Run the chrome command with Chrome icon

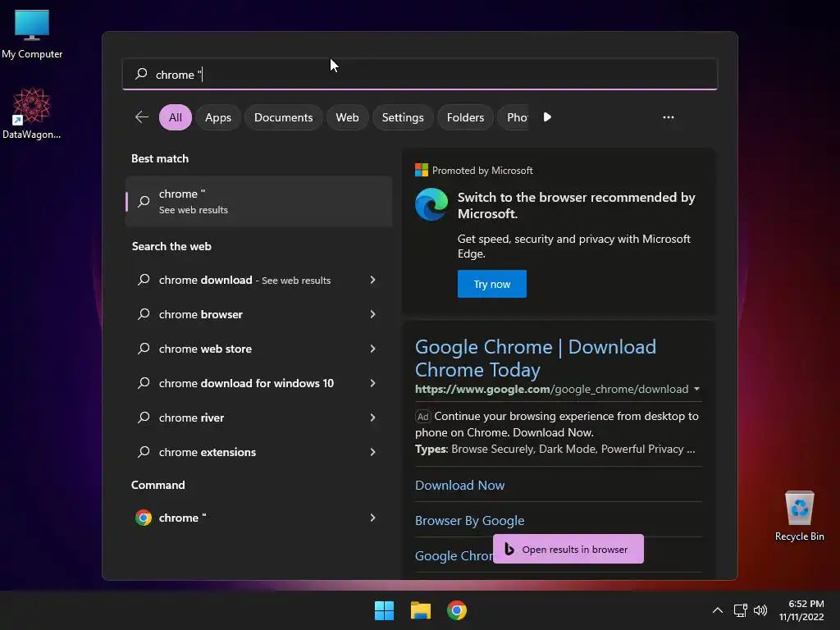point(182,518)
